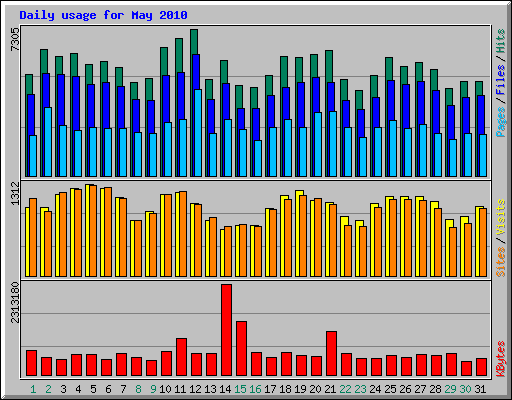Select day 21 on the date axis
The height and width of the screenshot is (400, 512).
330,389
